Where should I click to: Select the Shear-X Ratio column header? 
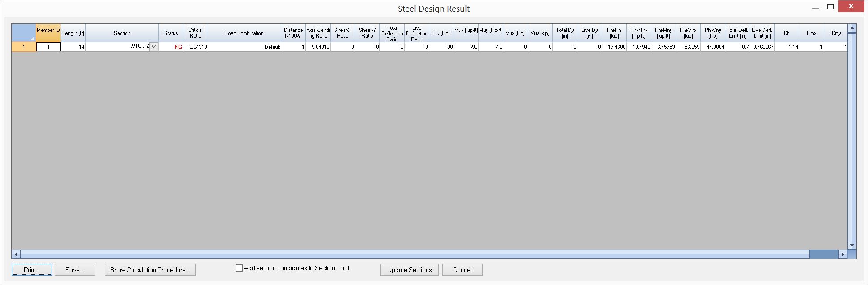[x=343, y=33]
